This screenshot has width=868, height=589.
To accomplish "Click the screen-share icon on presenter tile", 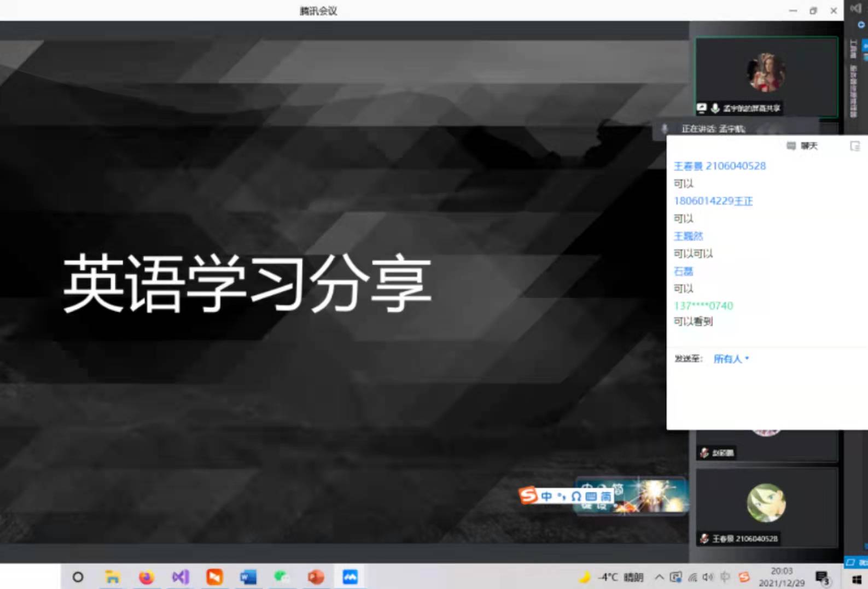I will coord(702,108).
